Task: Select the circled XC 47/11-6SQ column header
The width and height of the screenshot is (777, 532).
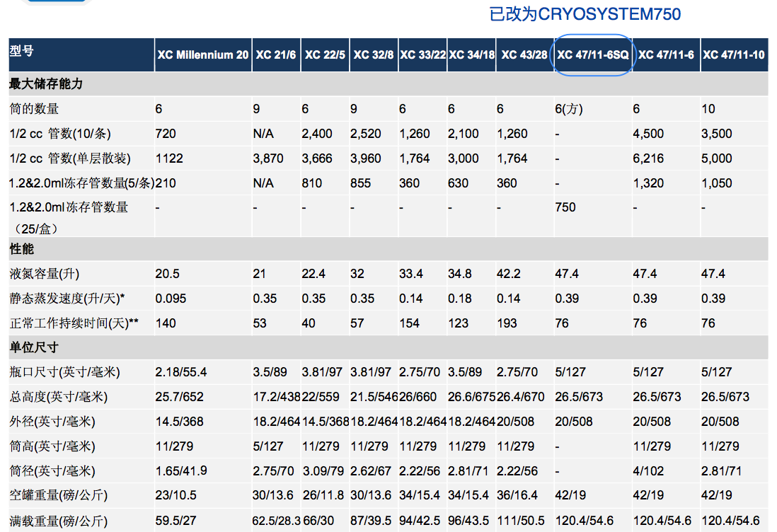Action: pyautogui.click(x=593, y=55)
